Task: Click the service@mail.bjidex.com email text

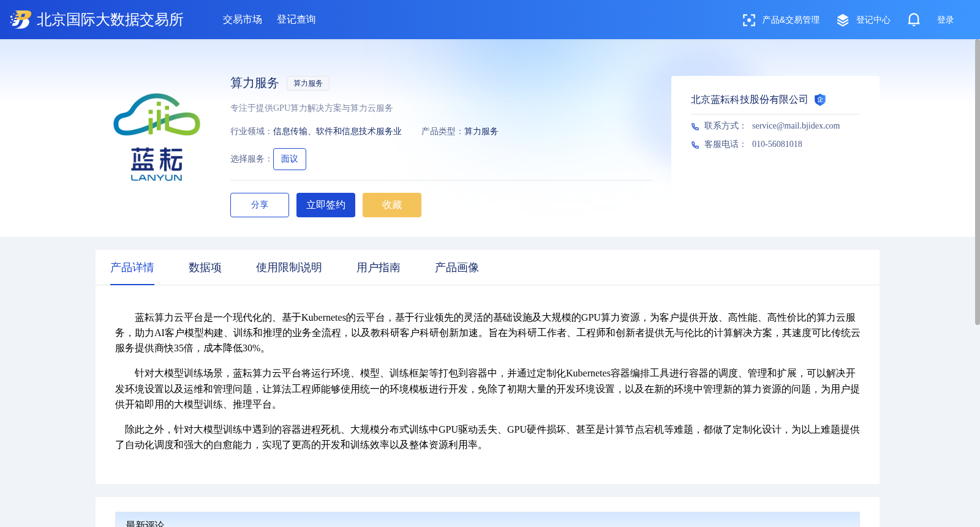Action: click(x=796, y=125)
